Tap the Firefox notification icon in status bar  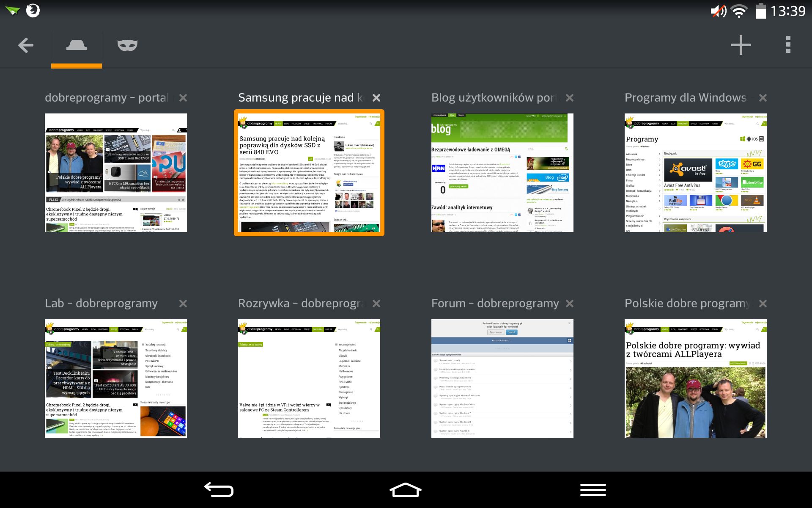point(33,11)
